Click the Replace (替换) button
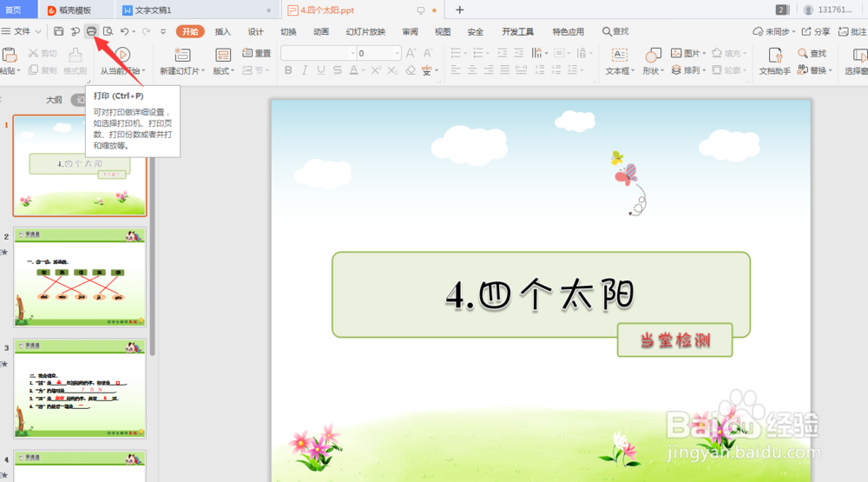 [814, 70]
